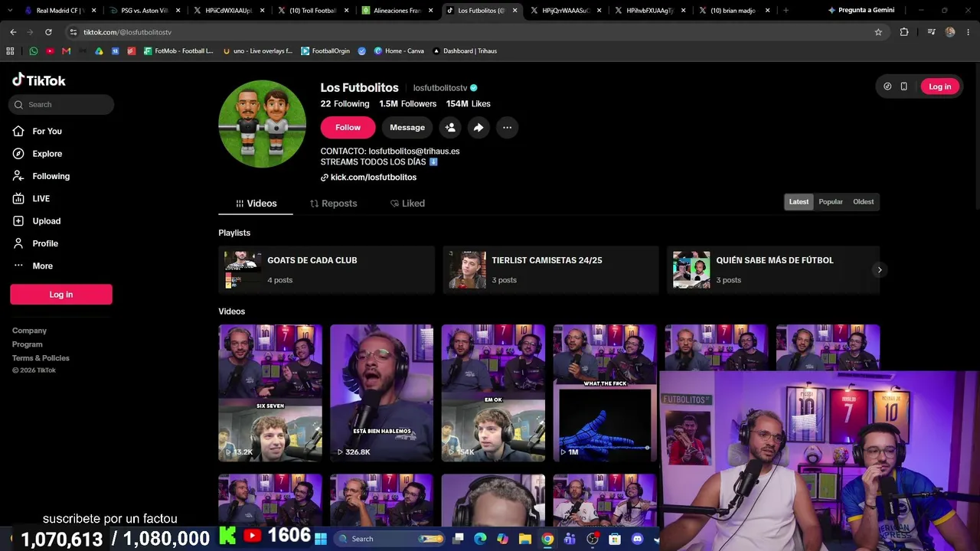
Task: Switch to the Liked tab
Action: pyautogui.click(x=407, y=204)
